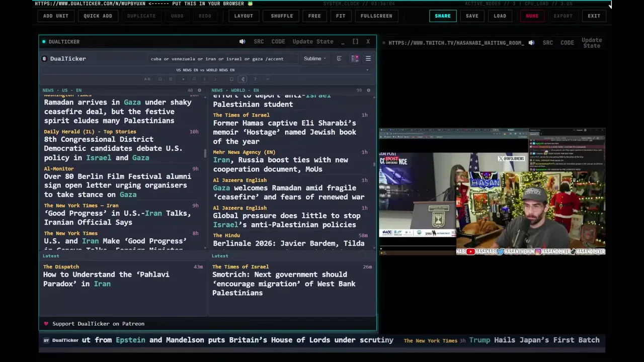Click the A-B compare toolbar icon
Image resolution: width=644 pixels, height=362 pixels.
tap(147, 79)
